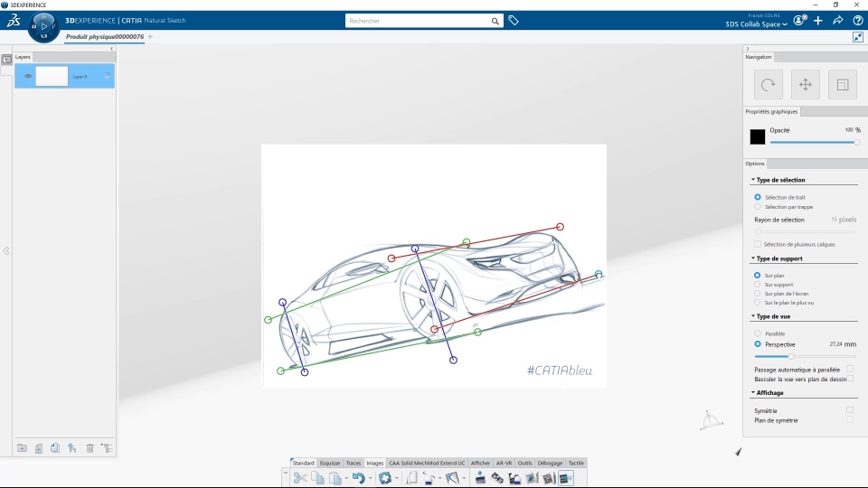Switch to the Esquisse toolbar tab
The image size is (868, 488).
330,463
